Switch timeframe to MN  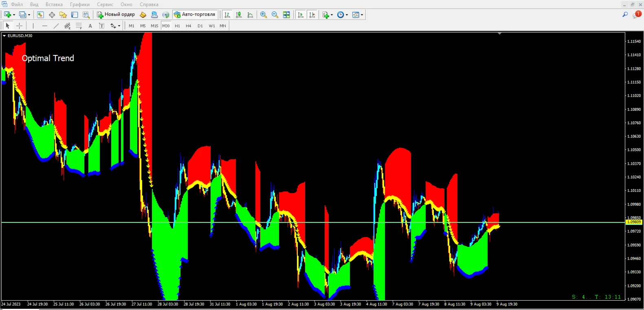tap(223, 26)
